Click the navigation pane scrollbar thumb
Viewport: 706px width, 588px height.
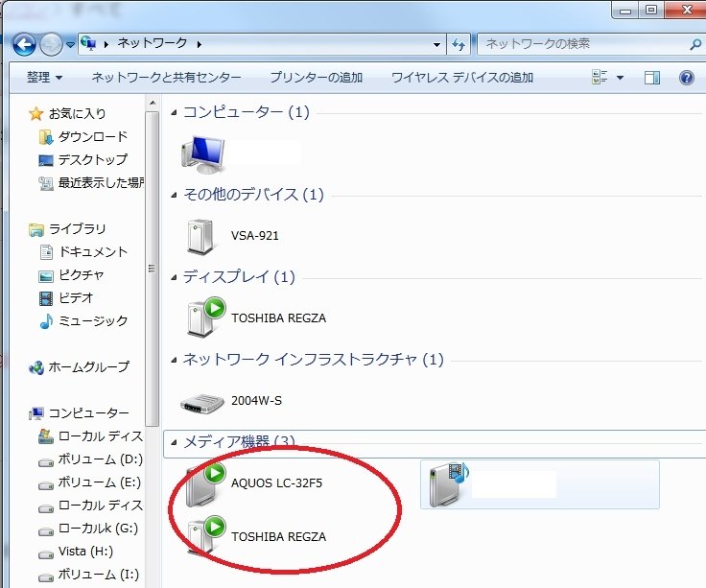pos(153,269)
